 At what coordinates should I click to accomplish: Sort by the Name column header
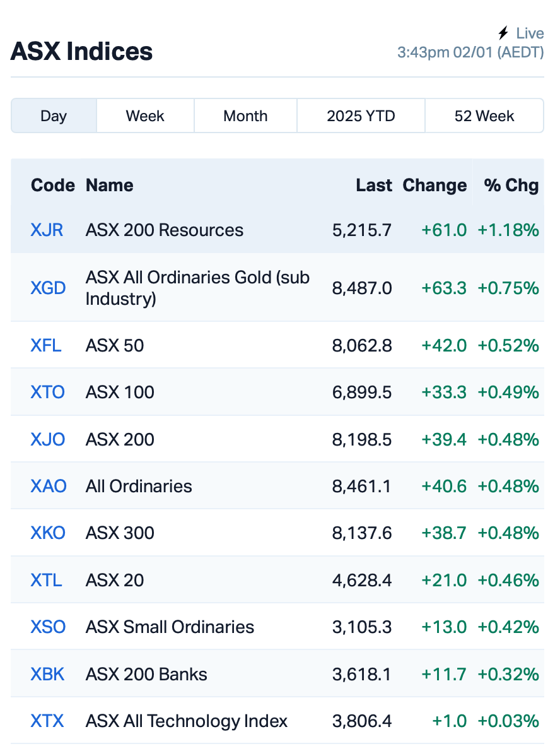tap(110, 186)
